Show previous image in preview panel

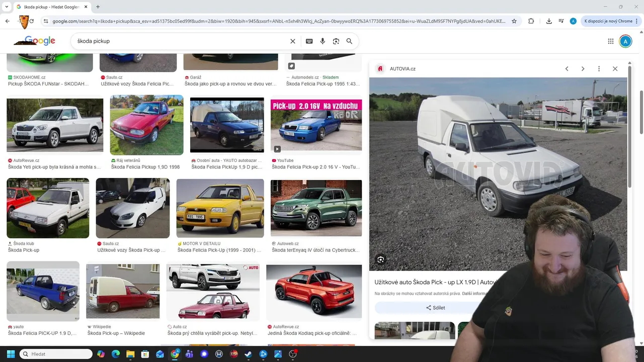567,69
